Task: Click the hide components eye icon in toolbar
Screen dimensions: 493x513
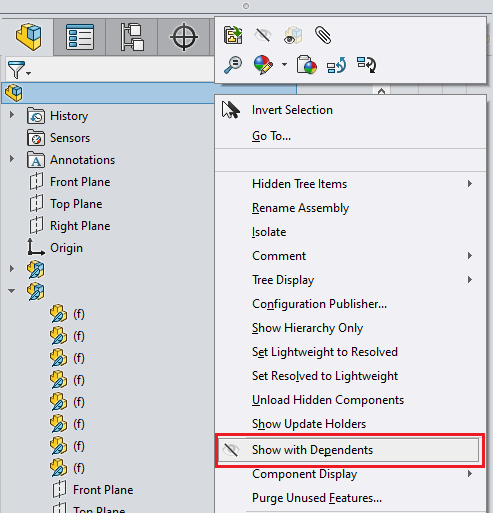Action: (x=263, y=35)
